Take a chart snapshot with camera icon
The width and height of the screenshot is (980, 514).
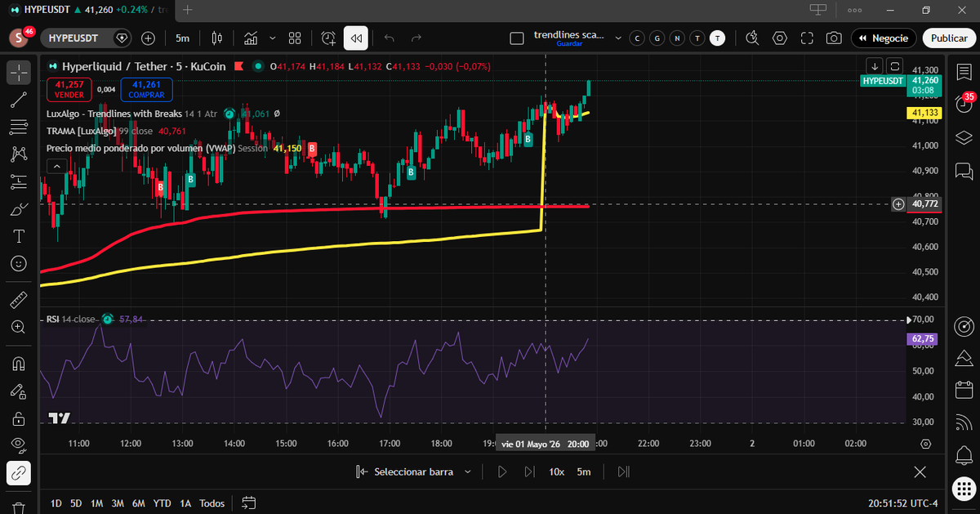(x=834, y=38)
